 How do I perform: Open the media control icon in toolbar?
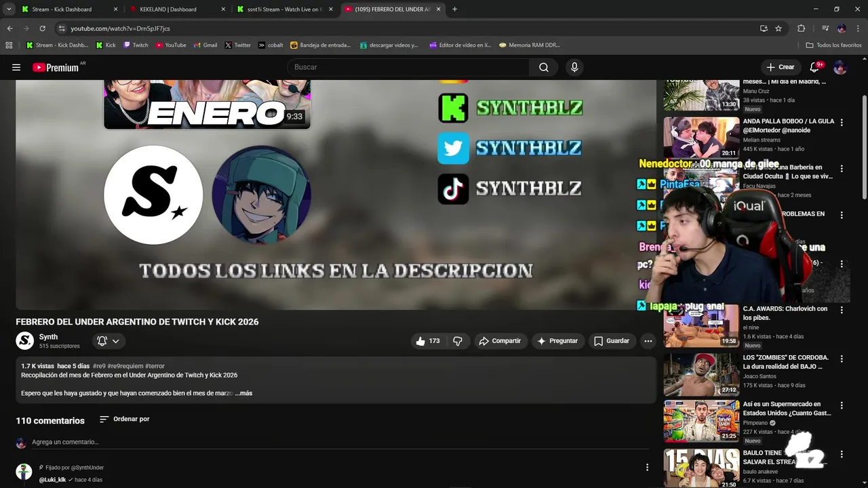click(x=825, y=28)
